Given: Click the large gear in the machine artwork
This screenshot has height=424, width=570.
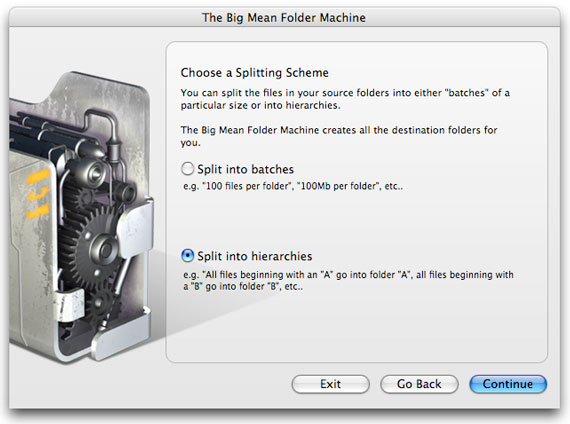Looking at the screenshot, I should [95, 247].
